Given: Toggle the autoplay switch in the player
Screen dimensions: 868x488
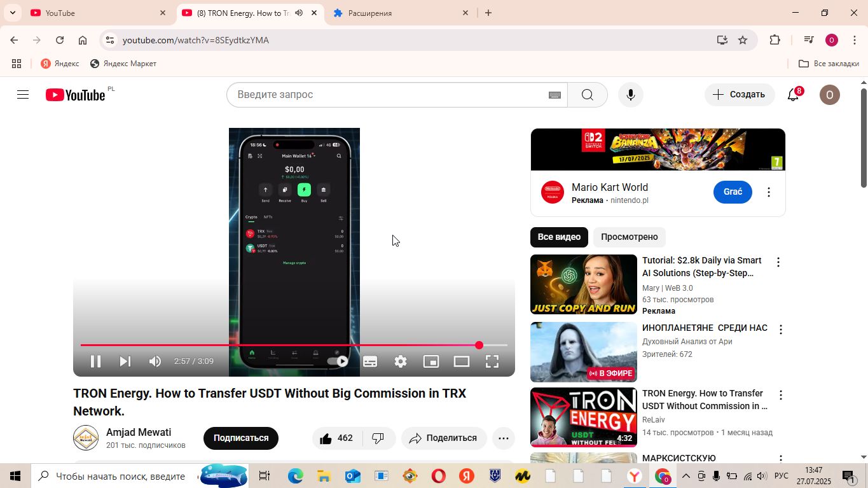Looking at the screenshot, I should [x=338, y=361].
